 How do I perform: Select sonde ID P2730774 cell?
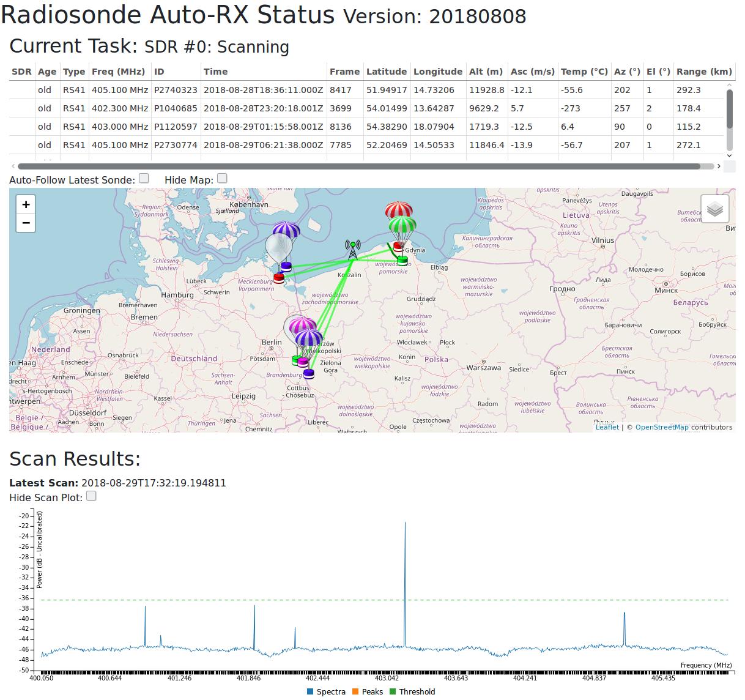coord(176,145)
